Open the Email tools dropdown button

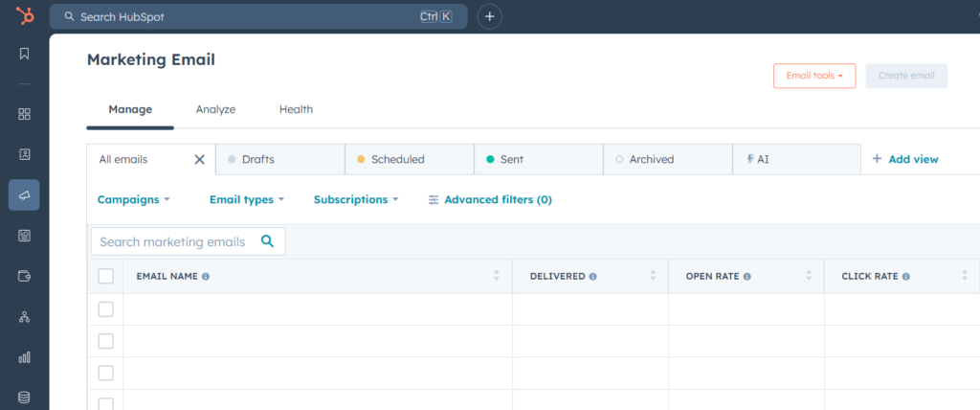point(813,76)
